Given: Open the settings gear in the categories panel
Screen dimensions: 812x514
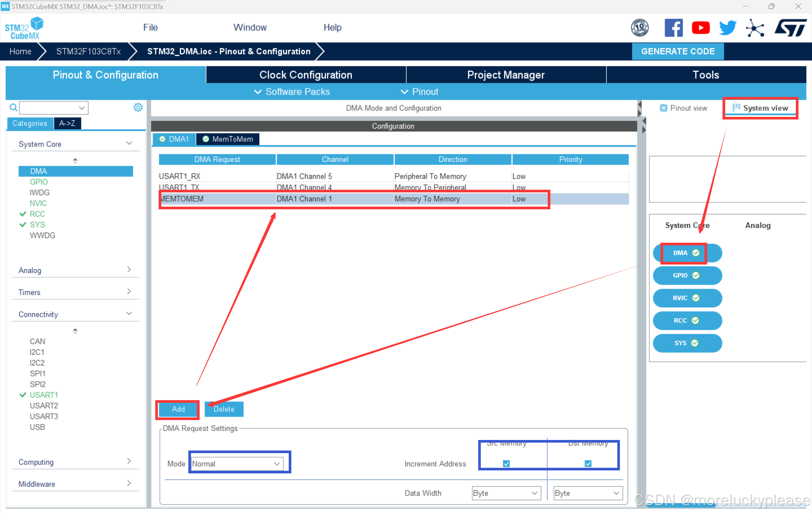Looking at the screenshot, I should click(x=138, y=107).
